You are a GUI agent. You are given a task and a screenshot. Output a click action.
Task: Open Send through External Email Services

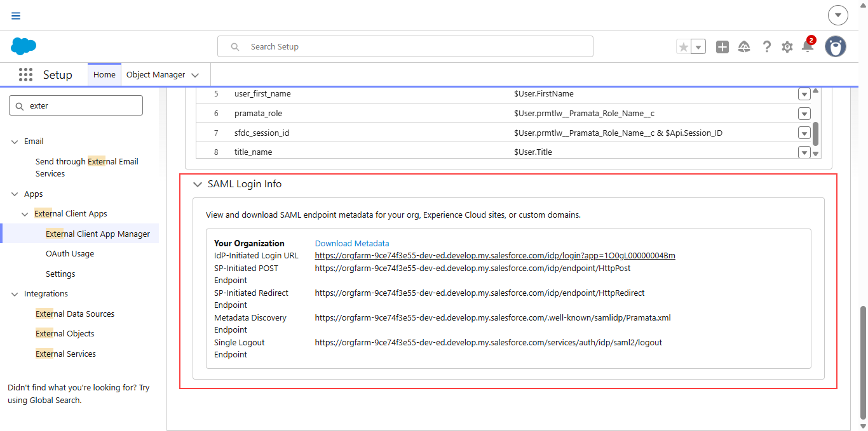click(x=87, y=168)
